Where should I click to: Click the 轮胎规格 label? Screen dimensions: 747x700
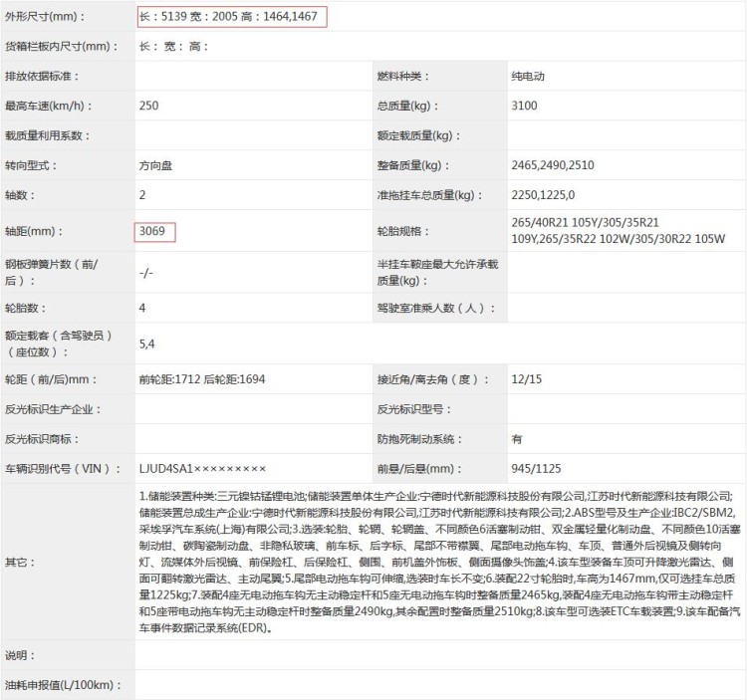pos(403,231)
